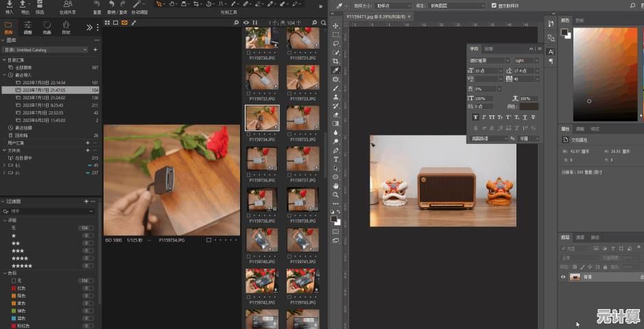Select Photoshop Eyedropper tool in the toolbox

click(x=336, y=71)
